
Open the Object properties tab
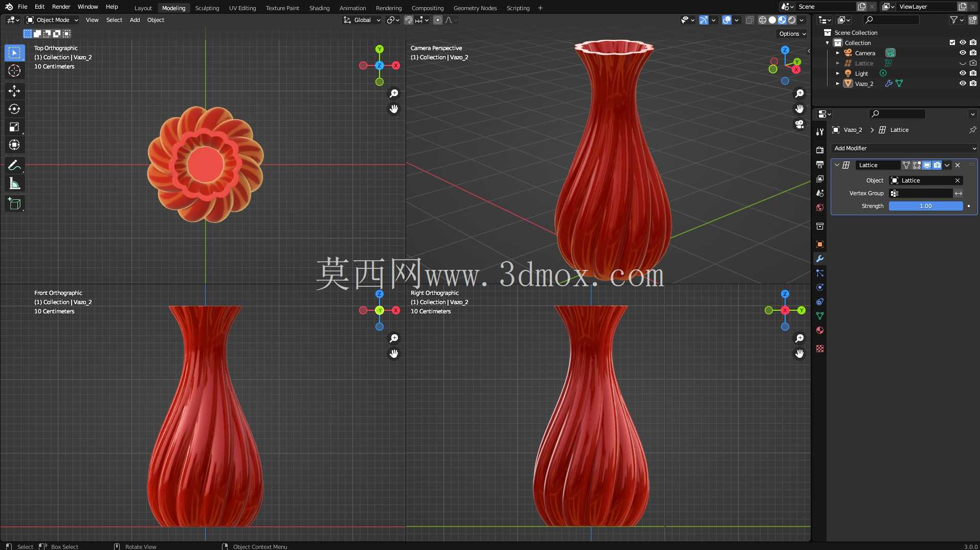click(820, 244)
